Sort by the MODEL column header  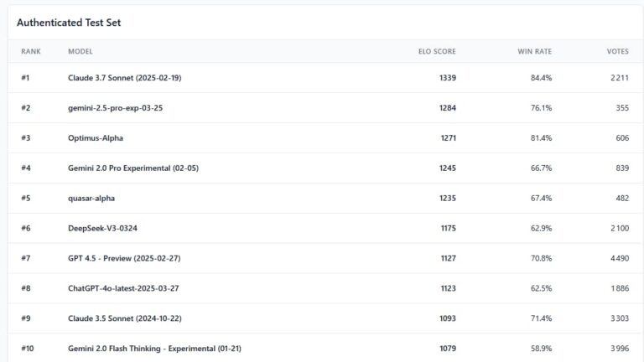80,51
